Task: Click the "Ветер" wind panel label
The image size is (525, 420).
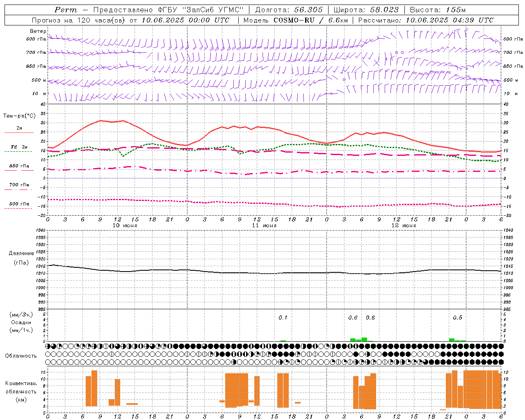Action: pyautogui.click(x=38, y=31)
